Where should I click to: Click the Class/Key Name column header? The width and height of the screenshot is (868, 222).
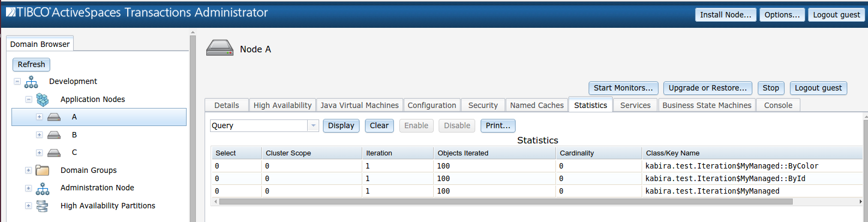tap(752, 153)
